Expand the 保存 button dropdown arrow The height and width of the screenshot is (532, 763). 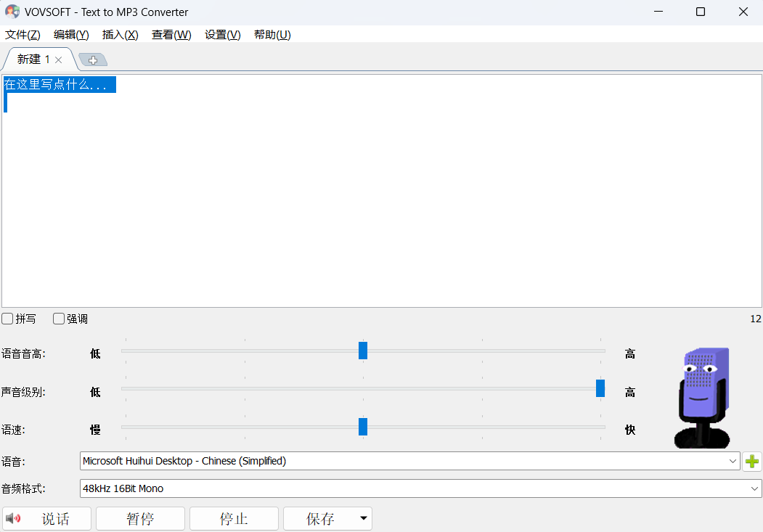pos(364,518)
